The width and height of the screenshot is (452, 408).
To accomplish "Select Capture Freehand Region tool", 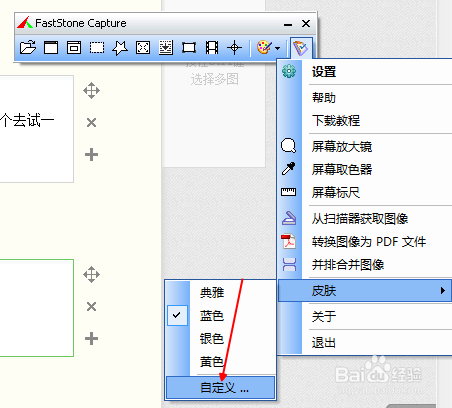I will click(x=120, y=48).
